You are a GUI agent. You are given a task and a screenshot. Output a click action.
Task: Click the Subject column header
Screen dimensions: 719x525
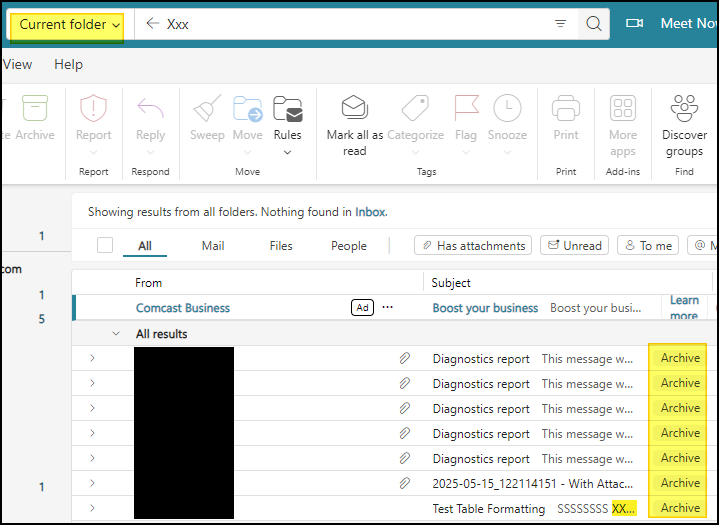451,282
